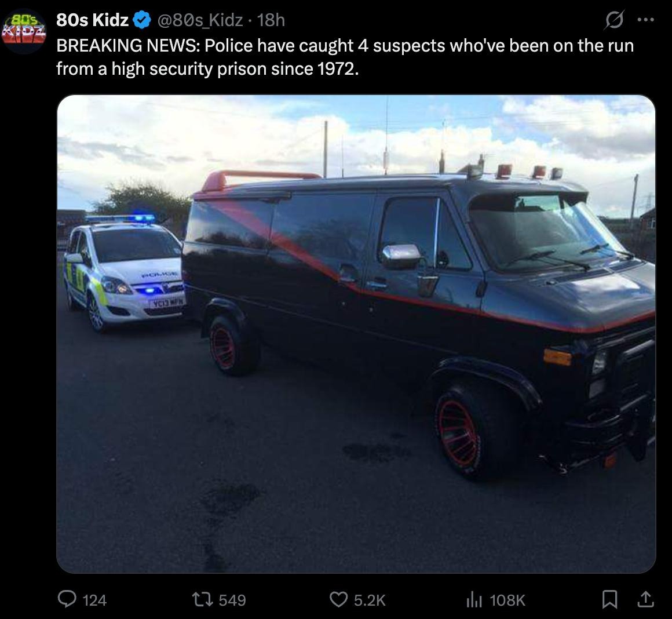Click the @80s_Kidz handle
The width and height of the screenshot is (672, 619).
click(200, 20)
